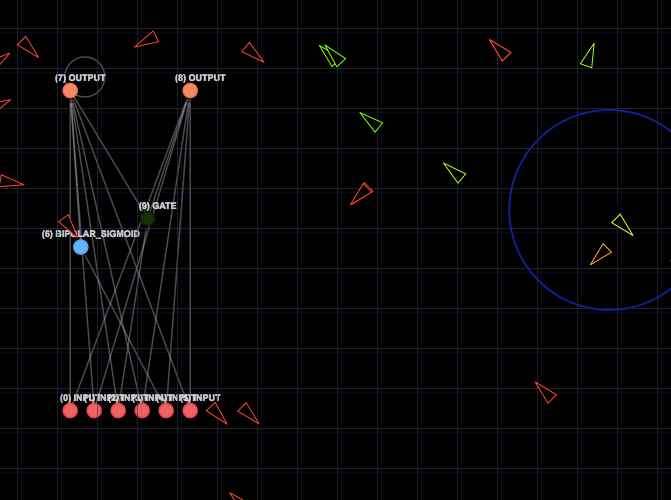Select the (1) INPUT red node
Viewport: 671px width, 500px height.
[94, 411]
